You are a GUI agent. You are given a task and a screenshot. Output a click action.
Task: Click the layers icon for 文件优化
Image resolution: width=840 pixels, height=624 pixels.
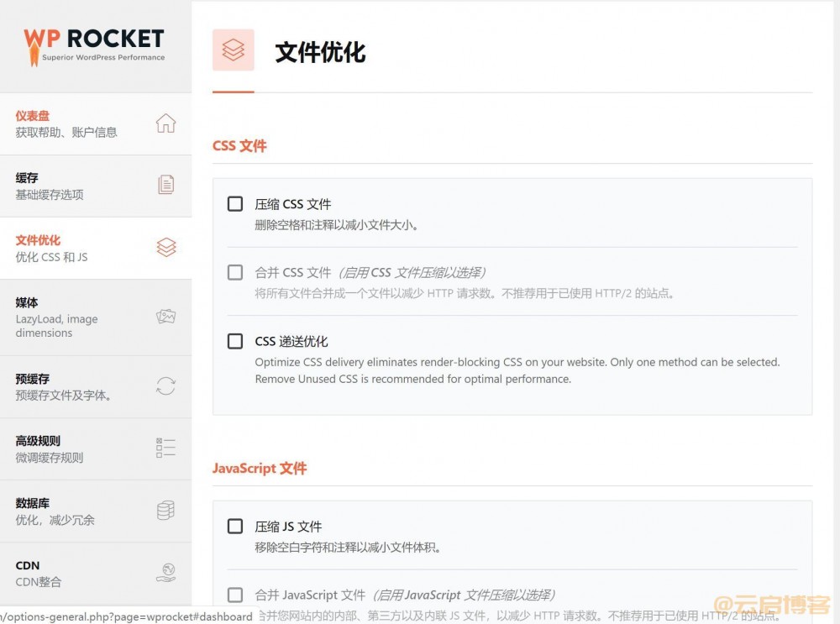click(x=165, y=247)
